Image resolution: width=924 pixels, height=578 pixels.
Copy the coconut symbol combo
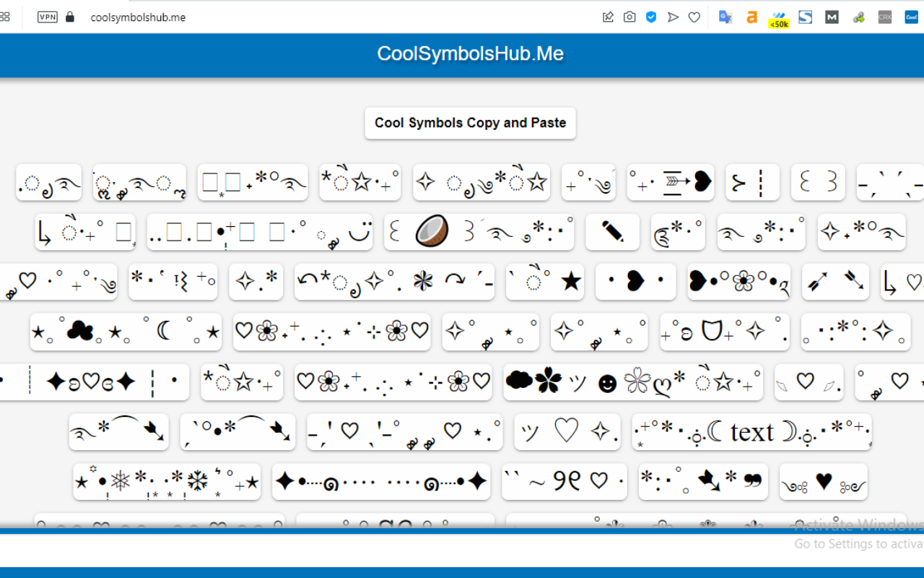tap(479, 232)
